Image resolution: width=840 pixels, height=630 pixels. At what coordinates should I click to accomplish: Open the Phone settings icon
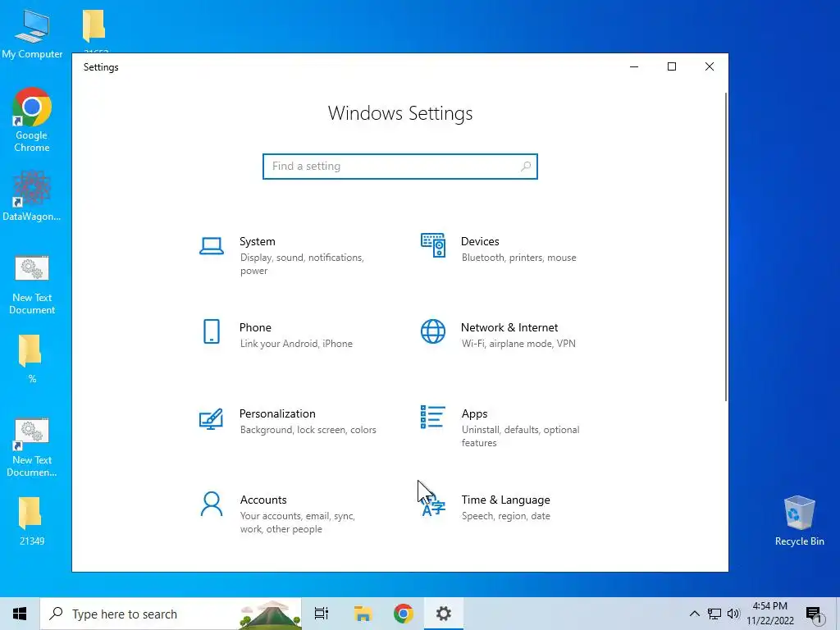212,331
